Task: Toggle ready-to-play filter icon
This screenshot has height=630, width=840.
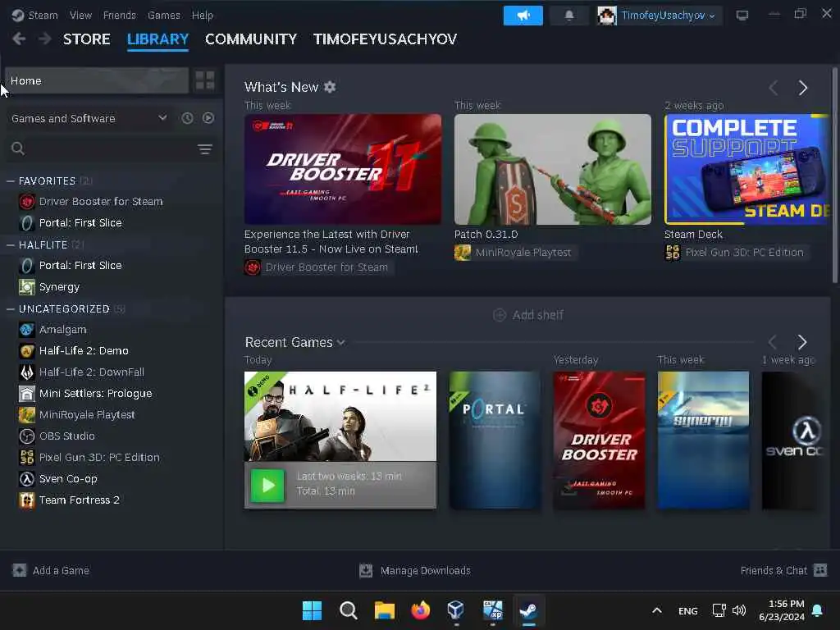Action: (x=208, y=118)
